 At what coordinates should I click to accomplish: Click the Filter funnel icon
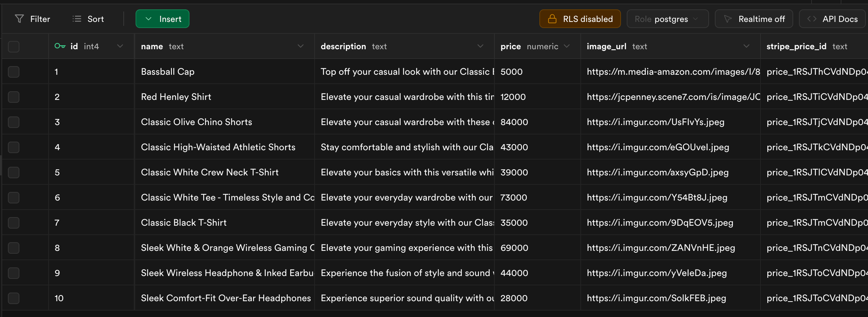(19, 19)
